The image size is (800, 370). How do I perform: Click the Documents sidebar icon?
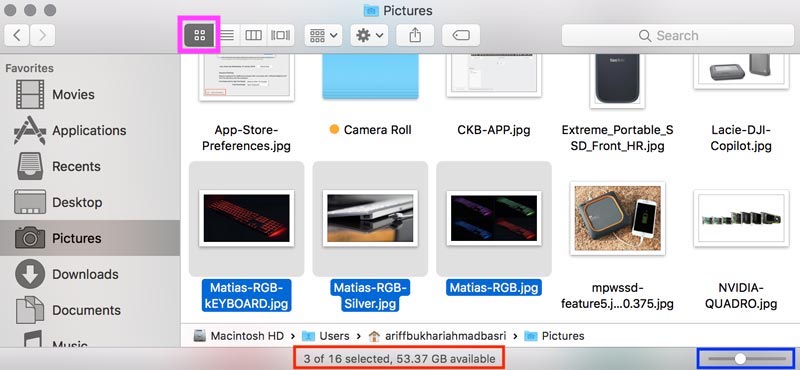[x=30, y=310]
